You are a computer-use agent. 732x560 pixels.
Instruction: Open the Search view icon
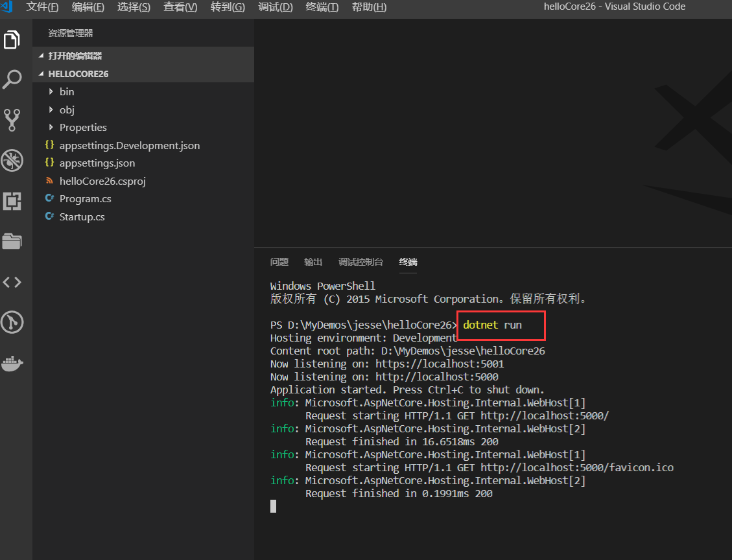[12, 79]
